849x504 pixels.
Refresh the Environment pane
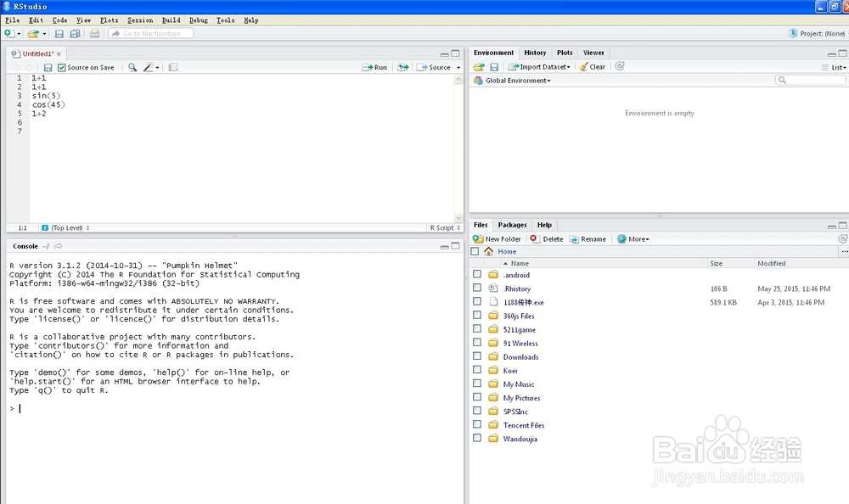[x=620, y=66]
